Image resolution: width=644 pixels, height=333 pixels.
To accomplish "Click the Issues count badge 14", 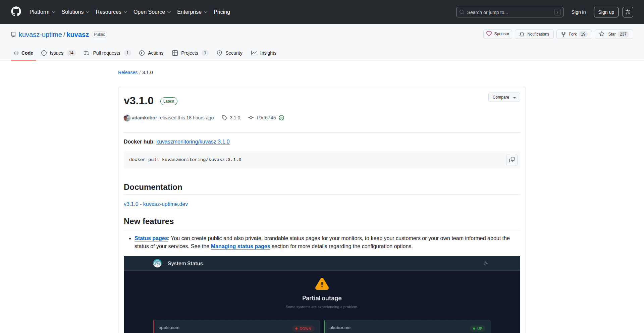I will (x=71, y=53).
